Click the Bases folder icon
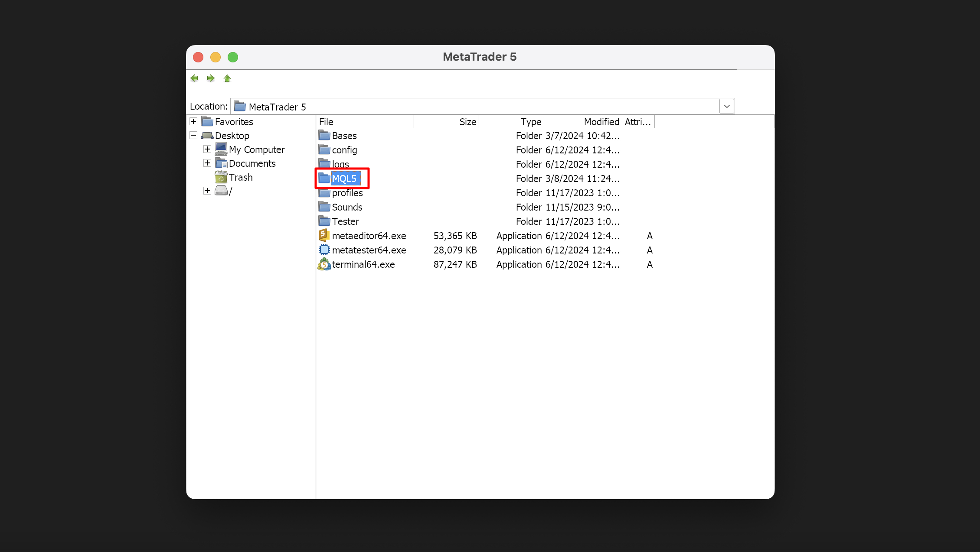The width and height of the screenshot is (980, 552). [x=324, y=135]
